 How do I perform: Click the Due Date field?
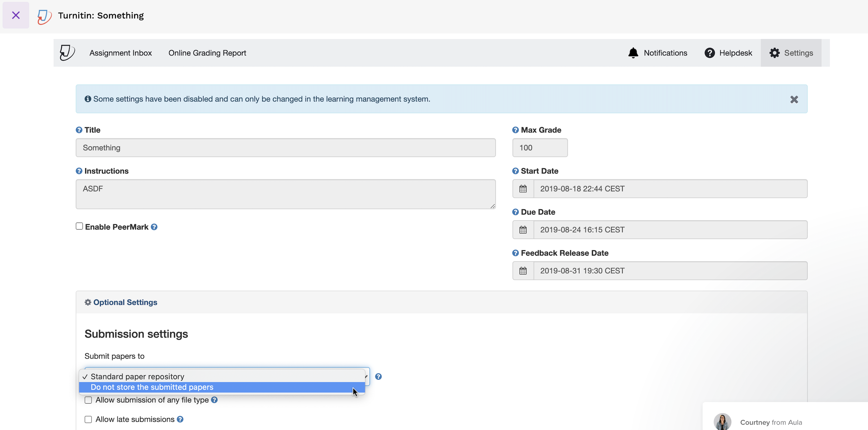(x=670, y=230)
